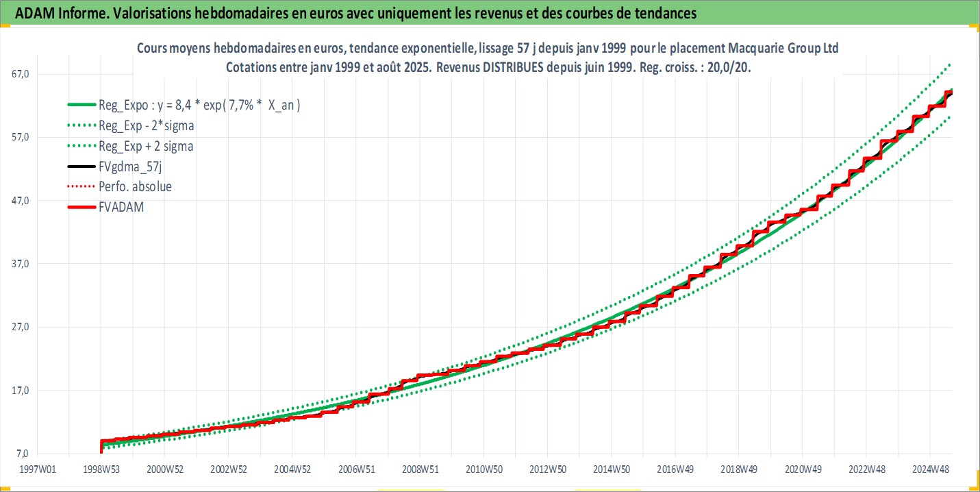Click the x-axis label 2010W50

483,469
